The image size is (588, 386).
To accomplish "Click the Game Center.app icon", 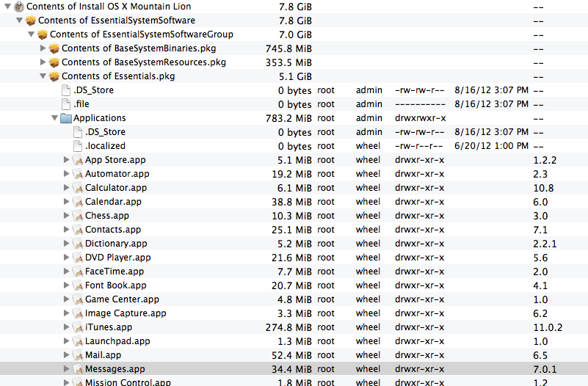I will tap(78, 299).
